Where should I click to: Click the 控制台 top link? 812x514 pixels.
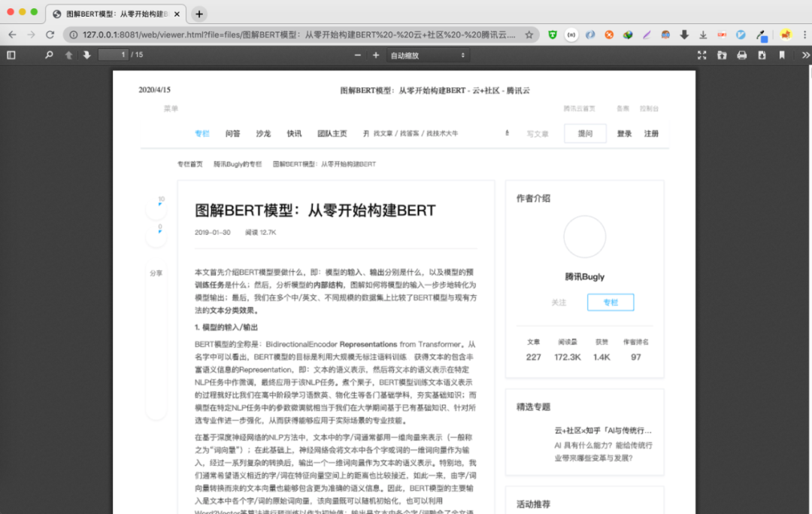tap(649, 109)
